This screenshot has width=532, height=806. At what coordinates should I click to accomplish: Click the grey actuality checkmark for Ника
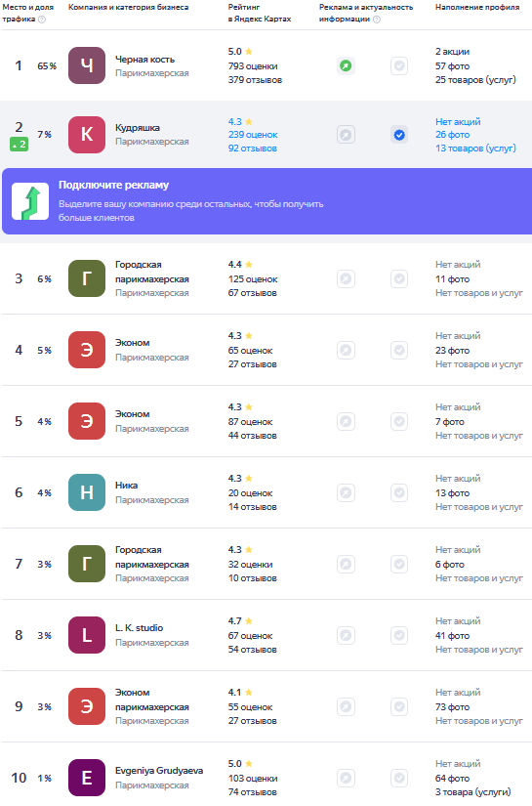click(x=399, y=493)
